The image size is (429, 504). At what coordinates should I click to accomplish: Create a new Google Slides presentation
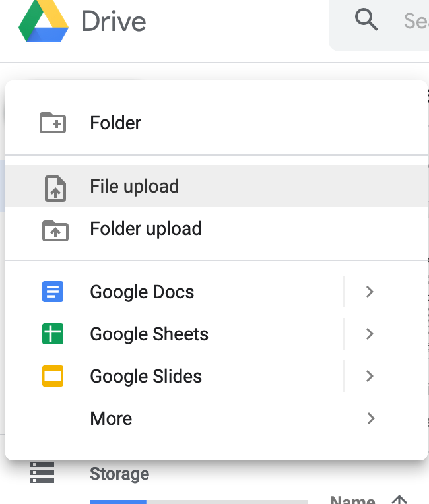click(174, 376)
